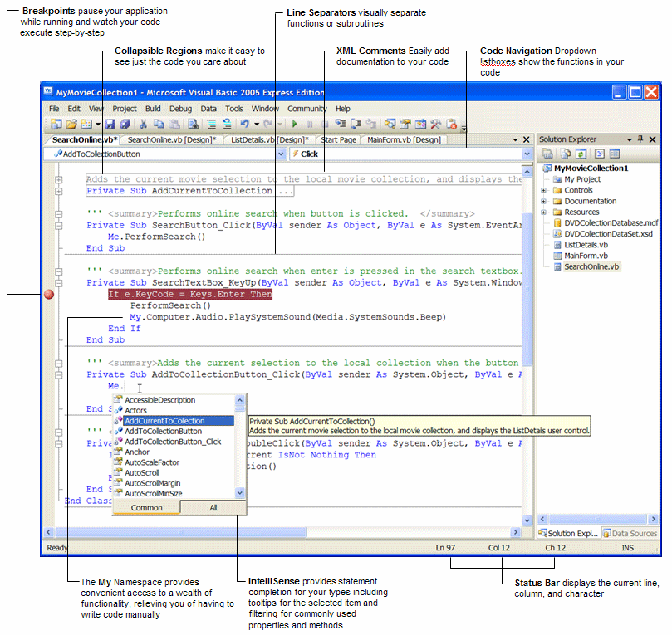Comment out the selected lines icon
Image resolution: width=672 pixels, height=635 pixels.
point(212,125)
